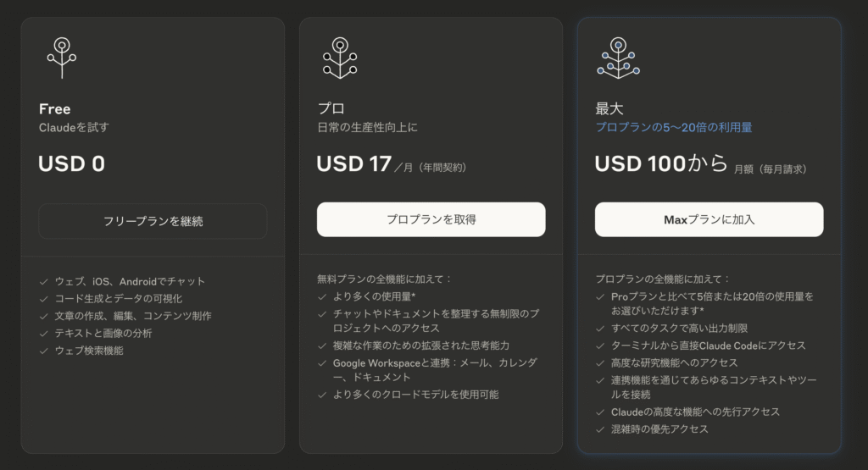
Task: Click テキストと画像の分析 feature item
Action: click(103, 334)
